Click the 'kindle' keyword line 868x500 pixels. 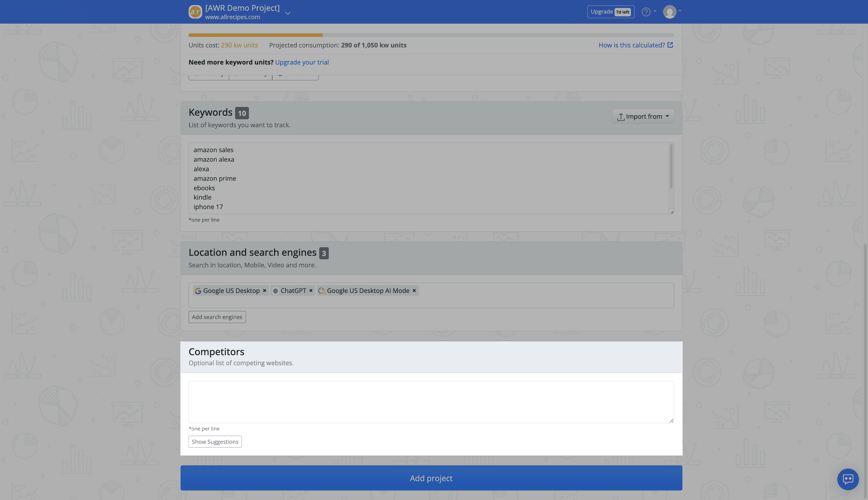(202, 198)
